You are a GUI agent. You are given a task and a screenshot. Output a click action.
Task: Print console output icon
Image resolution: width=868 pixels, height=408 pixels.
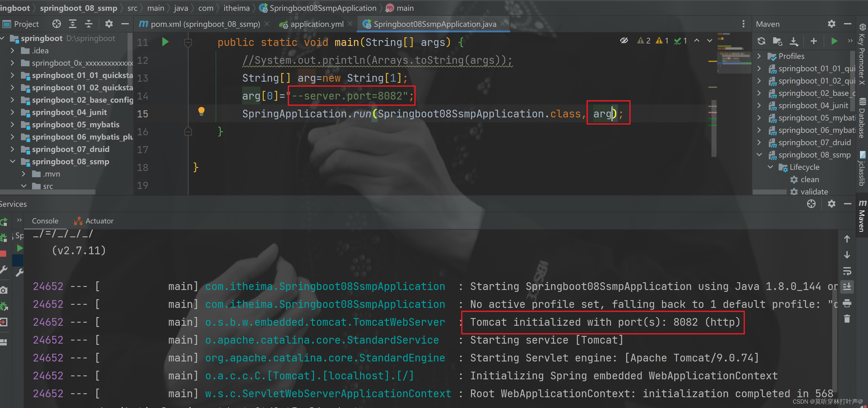847,303
